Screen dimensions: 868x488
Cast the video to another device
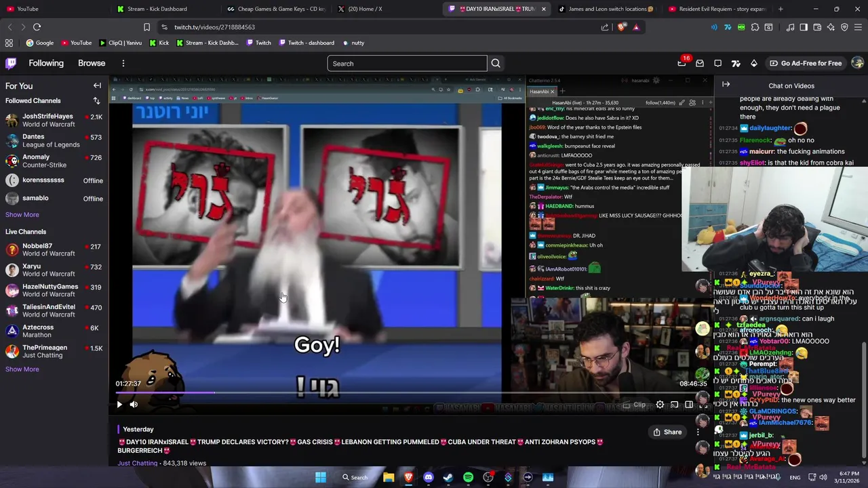[674, 405]
